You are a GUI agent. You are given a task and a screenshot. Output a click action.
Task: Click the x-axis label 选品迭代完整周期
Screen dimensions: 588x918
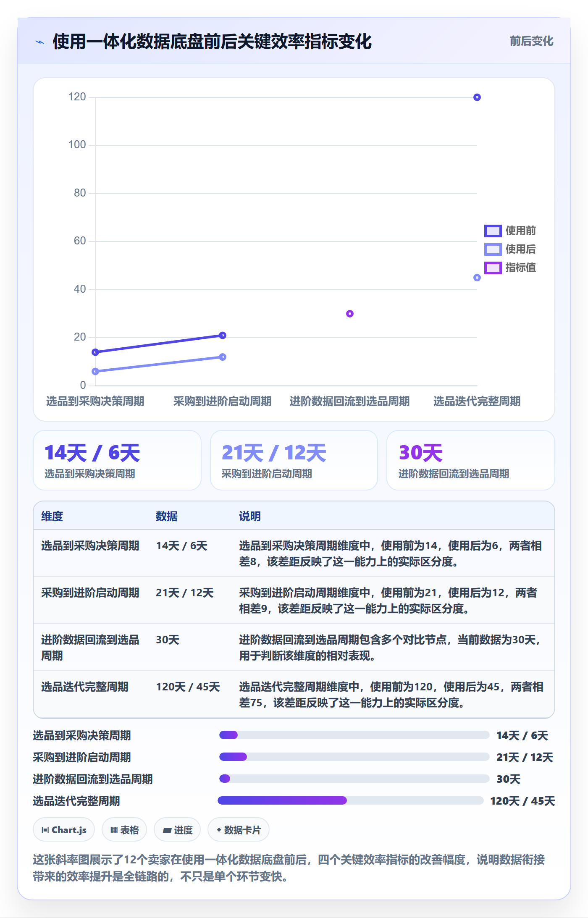(x=477, y=401)
